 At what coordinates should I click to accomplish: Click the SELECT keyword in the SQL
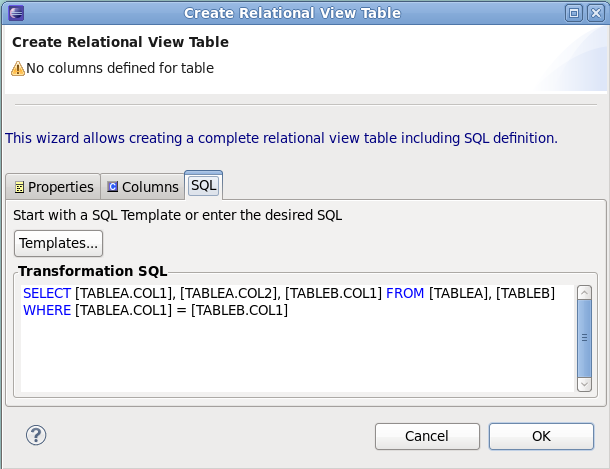(47, 293)
